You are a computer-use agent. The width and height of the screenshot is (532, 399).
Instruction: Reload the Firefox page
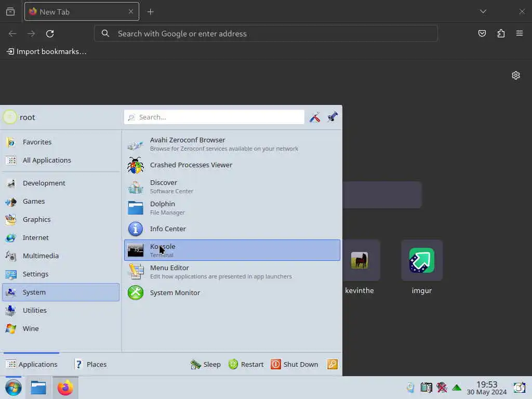[x=50, y=34]
